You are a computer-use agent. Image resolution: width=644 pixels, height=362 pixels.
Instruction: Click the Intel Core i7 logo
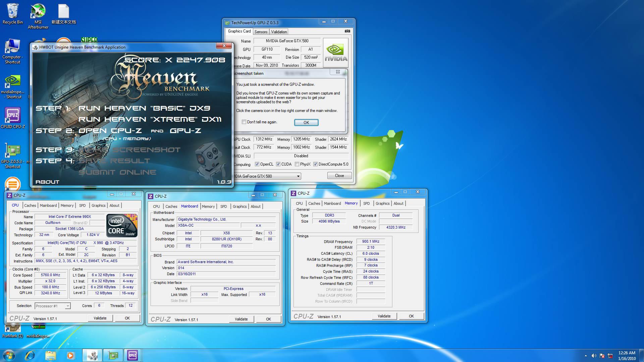pyautogui.click(x=122, y=225)
